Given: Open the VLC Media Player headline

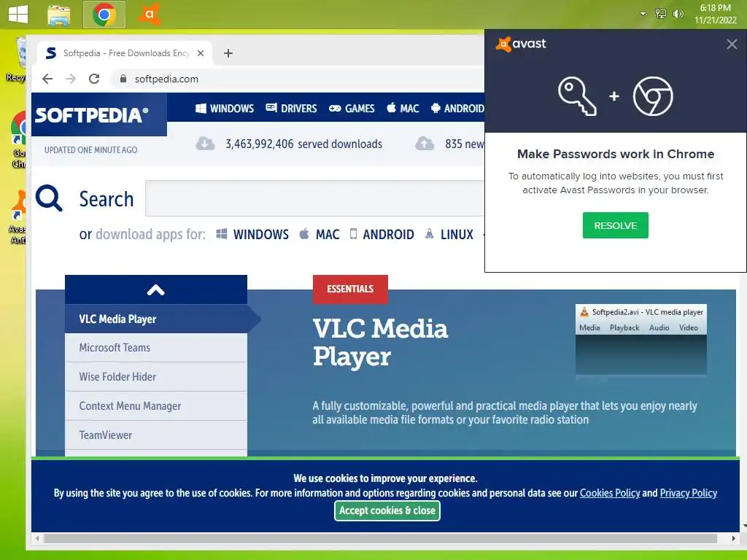Looking at the screenshot, I should [380, 343].
